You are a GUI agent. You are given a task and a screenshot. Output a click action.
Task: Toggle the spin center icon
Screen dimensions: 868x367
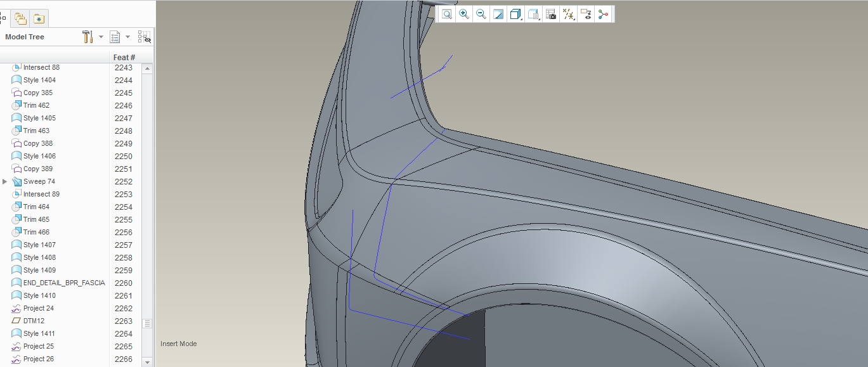(603, 14)
